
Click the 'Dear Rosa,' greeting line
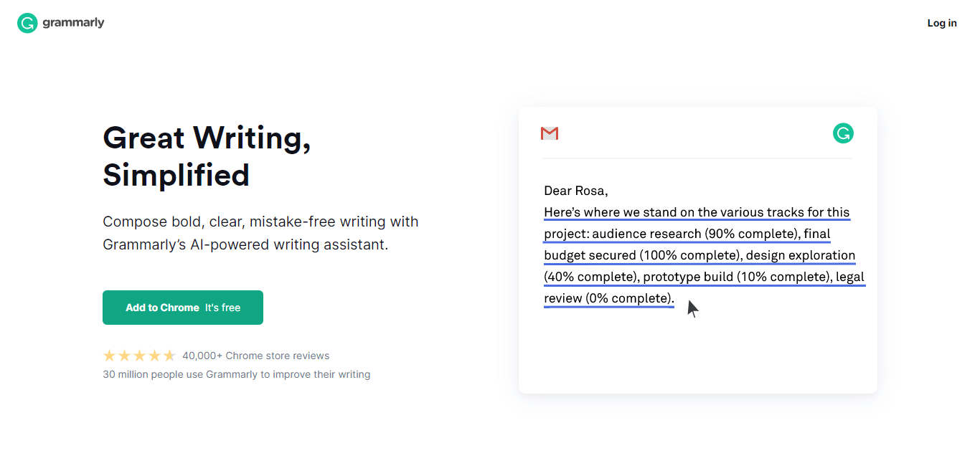pyautogui.click(x=575, y=191)
